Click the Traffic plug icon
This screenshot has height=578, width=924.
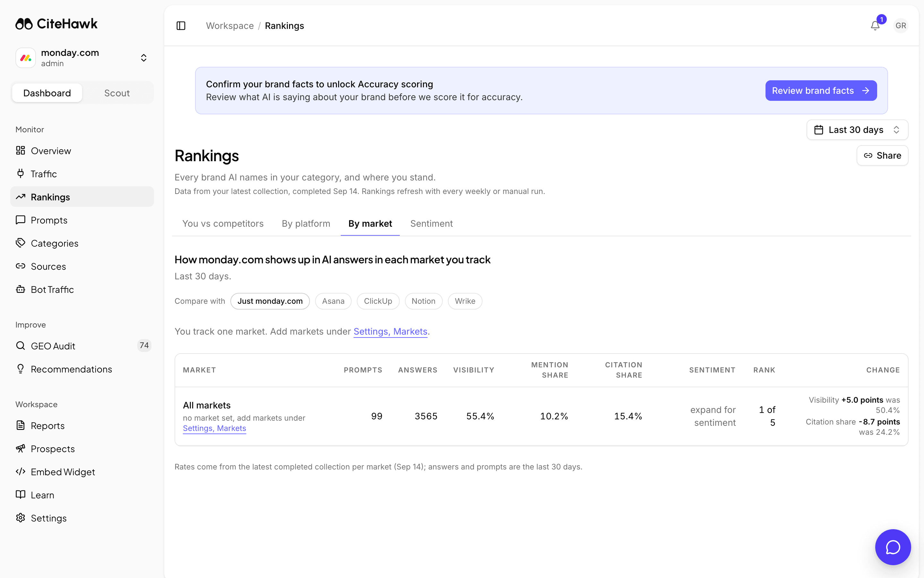click(x=21, y=173)
